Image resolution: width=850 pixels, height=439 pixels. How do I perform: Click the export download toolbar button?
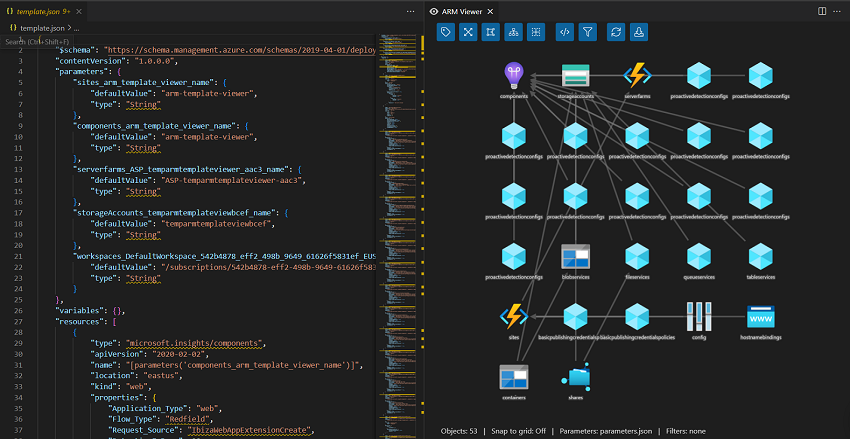pyautogui.click(x=640, y=32)
